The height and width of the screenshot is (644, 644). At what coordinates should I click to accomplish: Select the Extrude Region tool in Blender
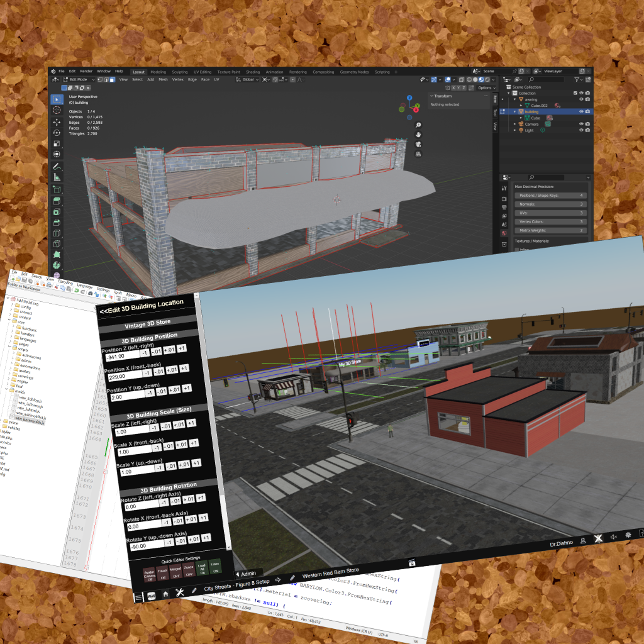[57, 201]
